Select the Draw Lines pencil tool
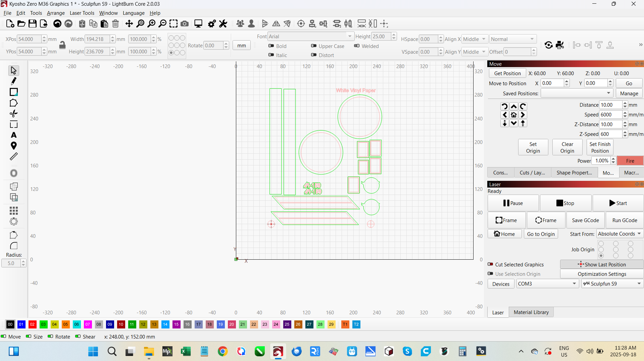The width and height of the screenshot is (644, 361). pyautogui.click(x=13, y=81)
